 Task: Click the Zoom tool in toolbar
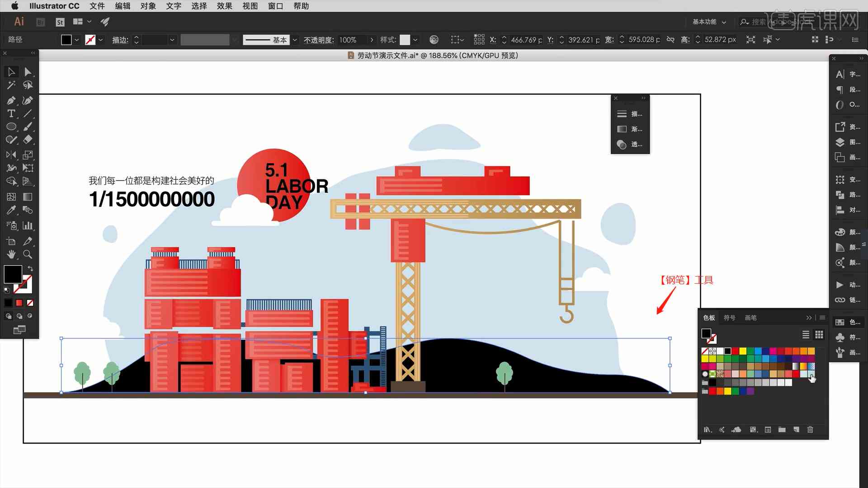tap(28, 255)
